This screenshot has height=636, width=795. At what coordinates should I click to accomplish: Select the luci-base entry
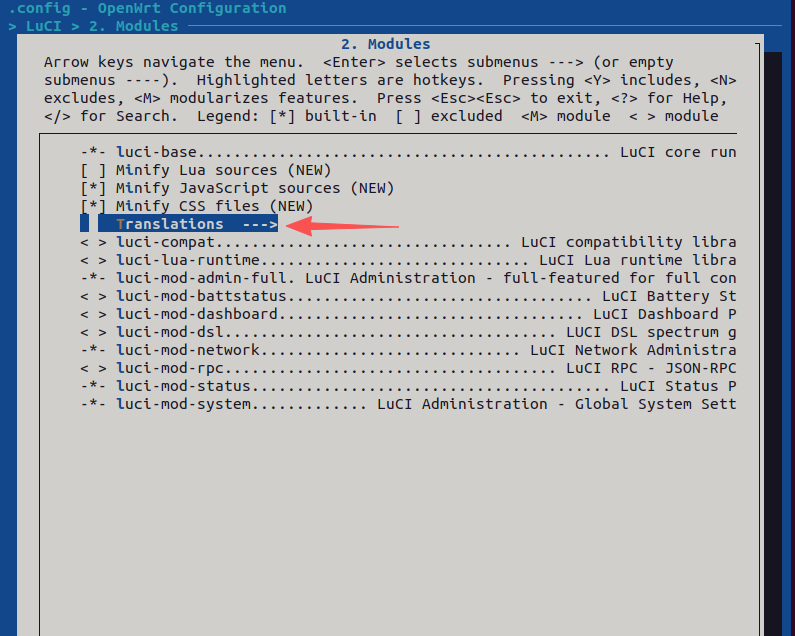point(408,152)
